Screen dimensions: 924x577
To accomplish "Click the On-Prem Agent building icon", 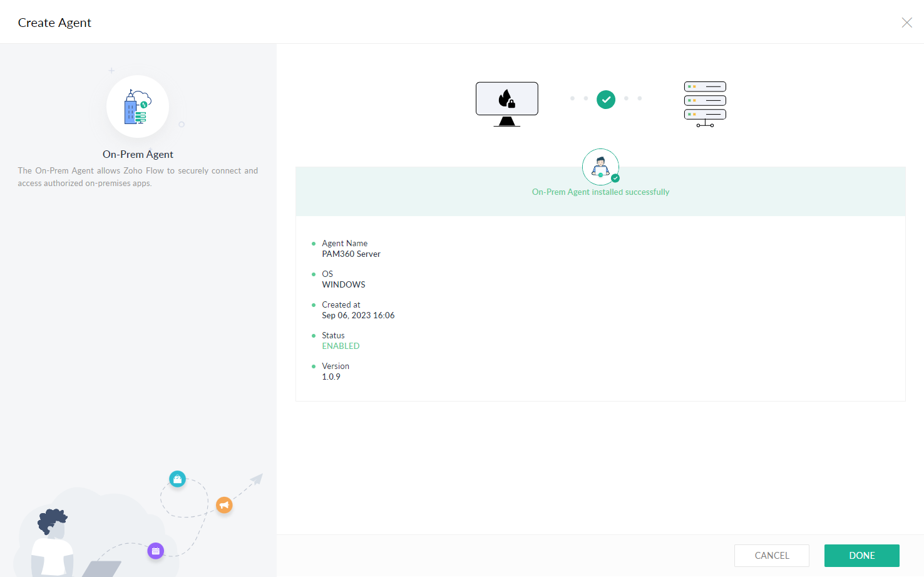I will pyautogui.click(x=138, y=107).
